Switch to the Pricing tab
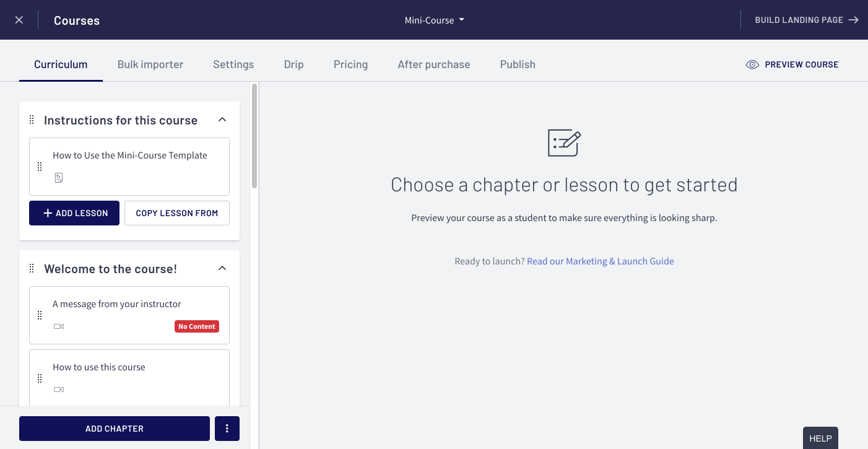Image resolution: width=868 pixels, height=449 pixels. [x=350, y=64]
